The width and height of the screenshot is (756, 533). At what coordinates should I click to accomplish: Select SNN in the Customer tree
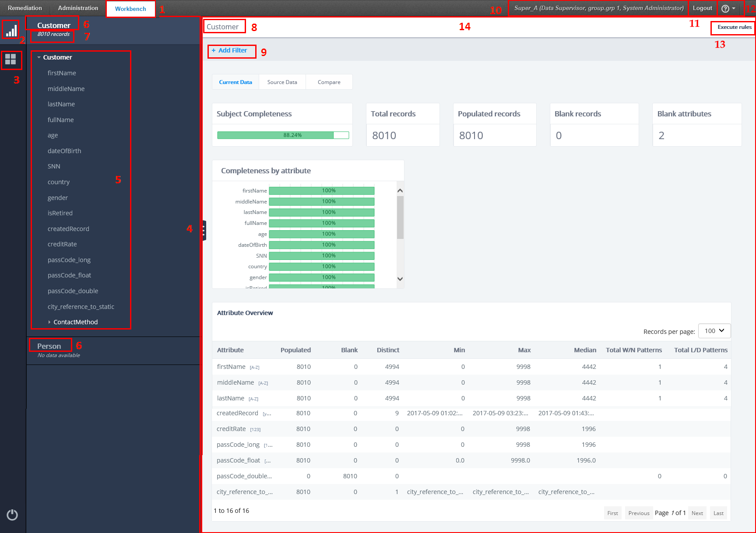54,166
